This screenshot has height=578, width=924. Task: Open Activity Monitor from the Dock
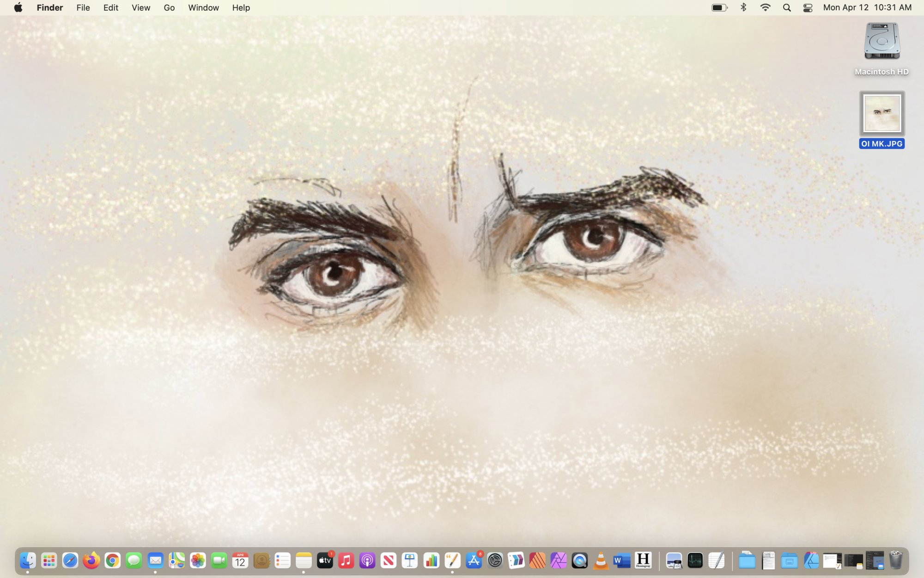point(695,561)
